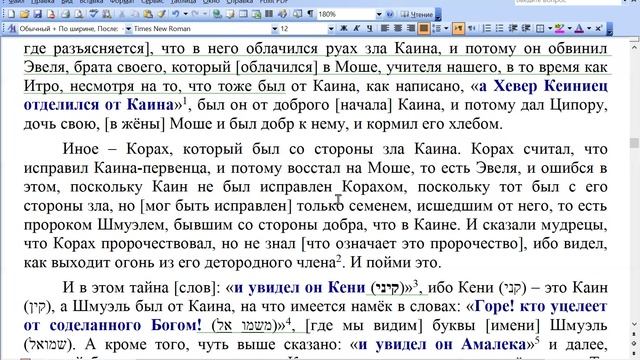
Task: Insert an Excel worksheet
Action: [x=256, y=14]
